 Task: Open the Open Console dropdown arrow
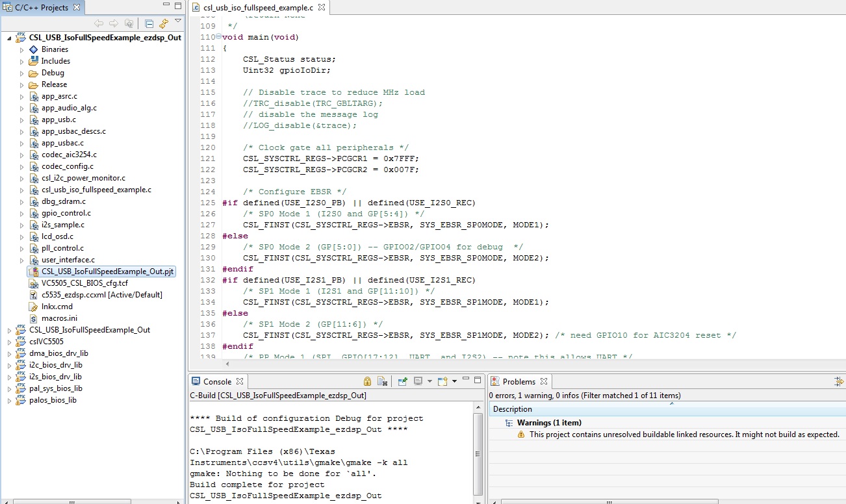pos(454,381)
